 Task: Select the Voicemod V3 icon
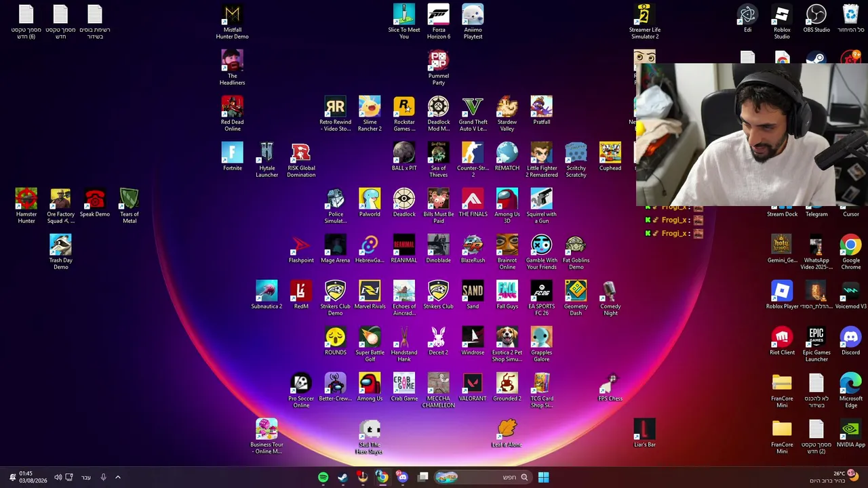click(850, 296)
